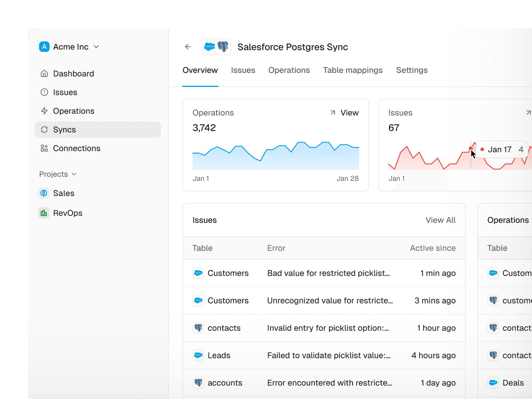Click the Dashboard home icon in sidebar
This screenshot has width=532, height=399.
[x=44, y=73]
